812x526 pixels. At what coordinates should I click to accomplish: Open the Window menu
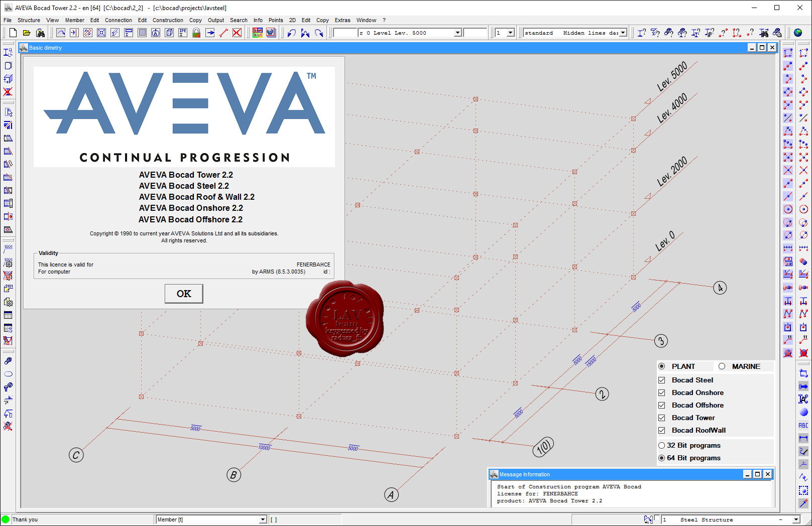coord(366,20)
